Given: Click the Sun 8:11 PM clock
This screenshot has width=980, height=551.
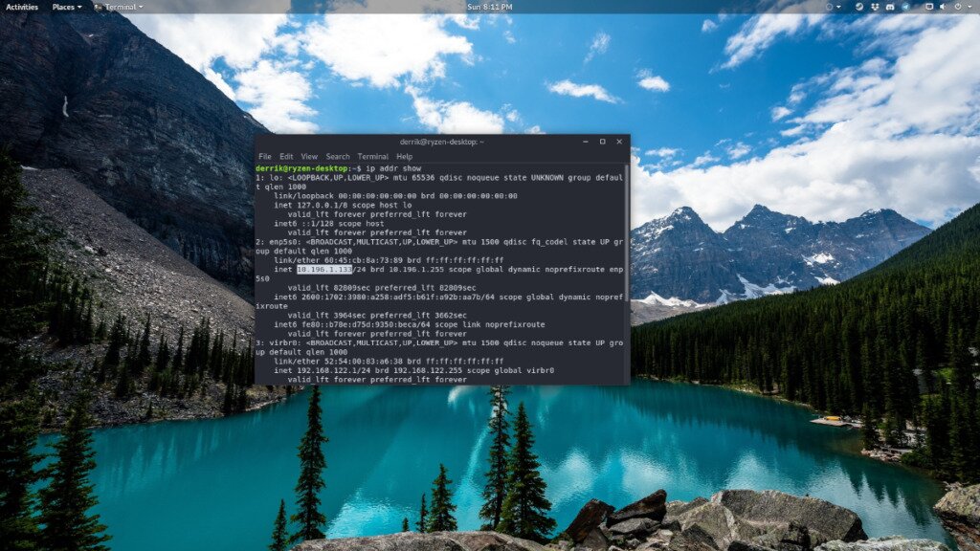Looking at the screenshot, I should coord(490,7).
